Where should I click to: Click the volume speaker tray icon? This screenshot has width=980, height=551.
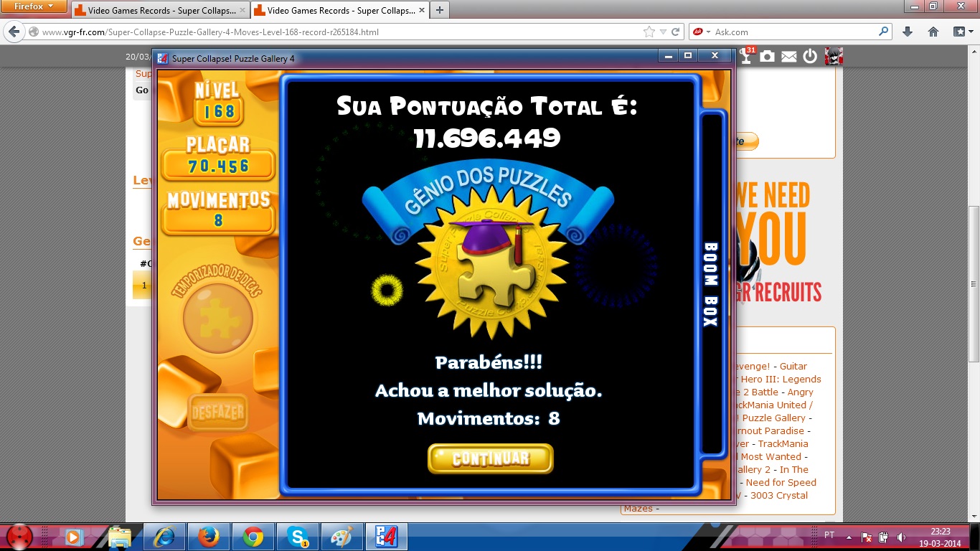901,537
